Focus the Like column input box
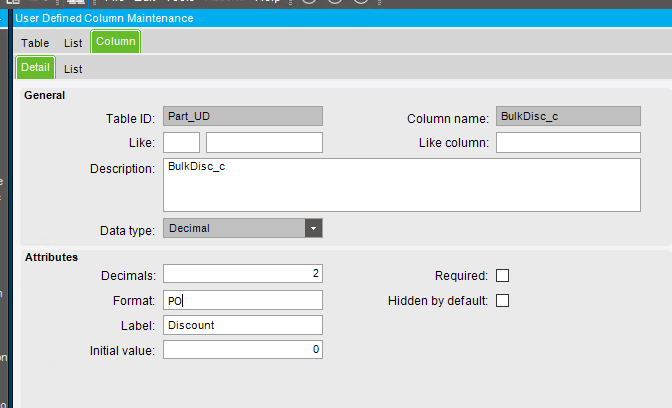The width and height of the screenshot is (672, 408). coord(568,142)
